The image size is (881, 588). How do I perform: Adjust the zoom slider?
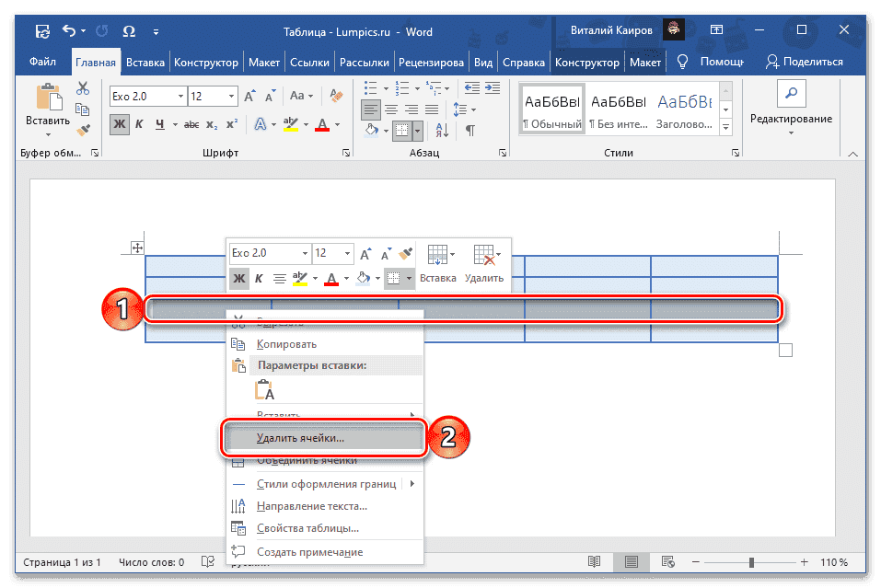(x=752, y=561)
